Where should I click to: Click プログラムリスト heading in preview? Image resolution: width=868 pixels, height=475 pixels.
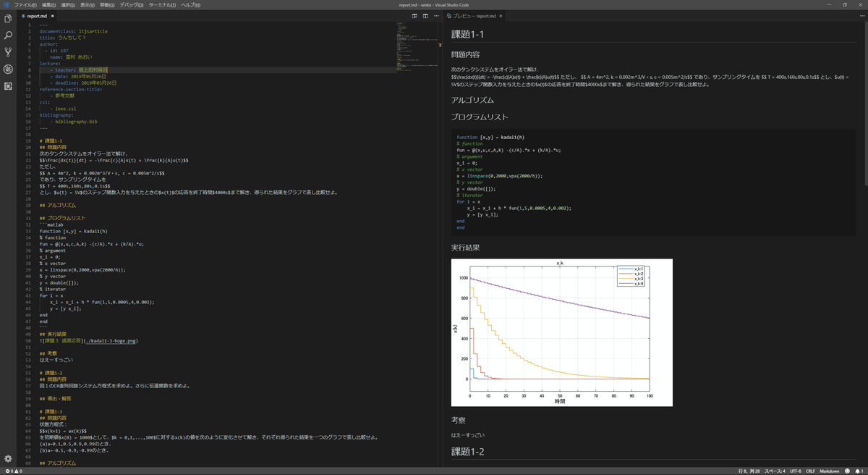click(x=480, y=117)
